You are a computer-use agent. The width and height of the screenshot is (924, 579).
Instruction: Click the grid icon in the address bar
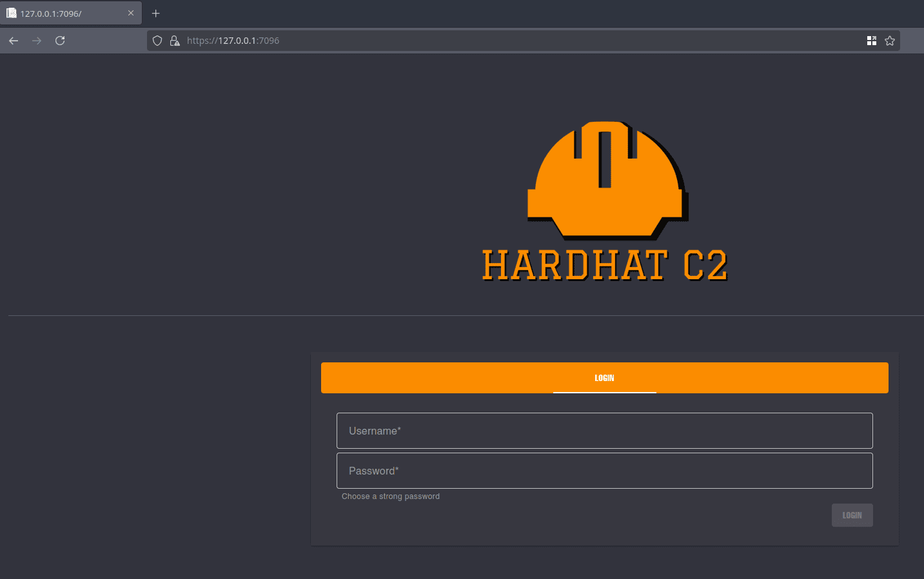click(872, 41)
